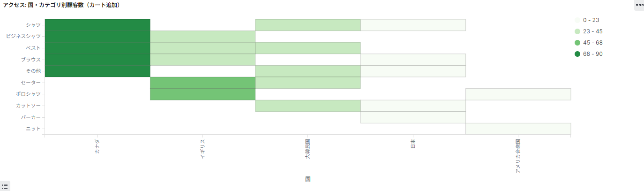Click the アメリカ合衆国 / ポロシャツ heatmap cell
644x191 pixels.
point(518,94)
